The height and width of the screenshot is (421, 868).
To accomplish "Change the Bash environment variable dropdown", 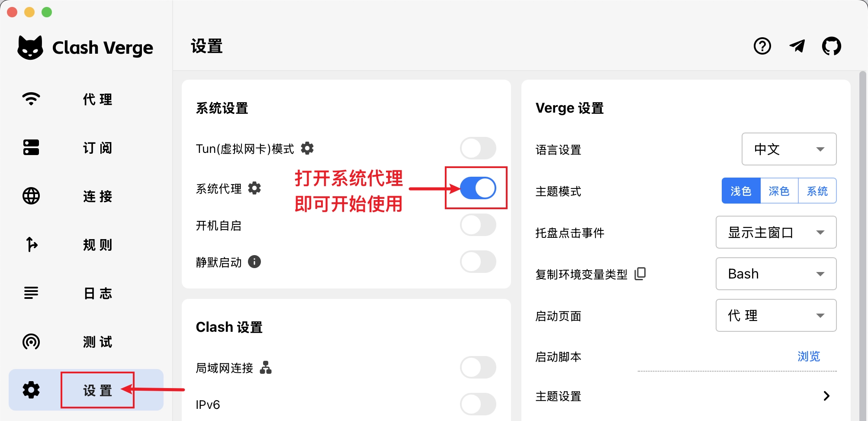I will coord(775,274).
